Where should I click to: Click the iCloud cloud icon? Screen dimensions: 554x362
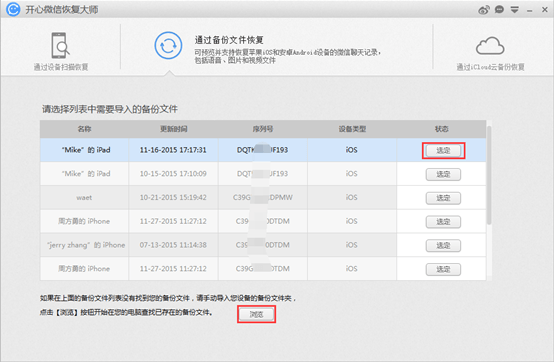tap(490, 46)
